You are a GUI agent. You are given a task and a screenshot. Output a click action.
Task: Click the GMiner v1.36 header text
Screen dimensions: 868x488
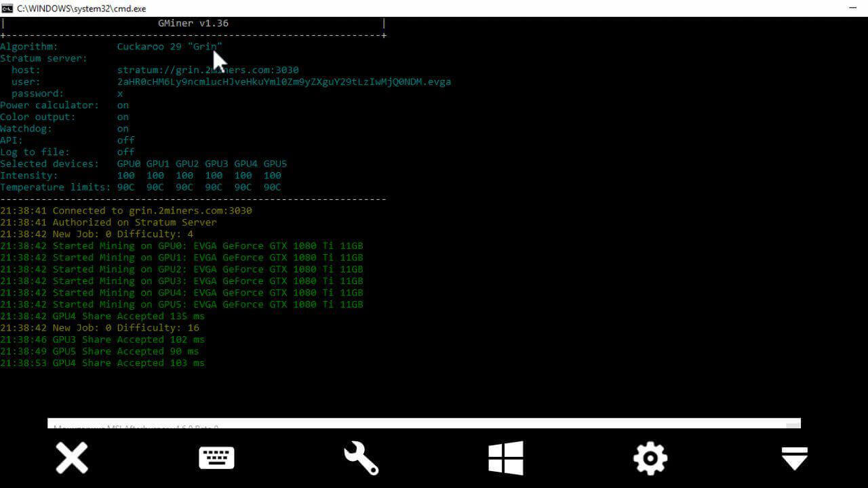tap(193, 23)
